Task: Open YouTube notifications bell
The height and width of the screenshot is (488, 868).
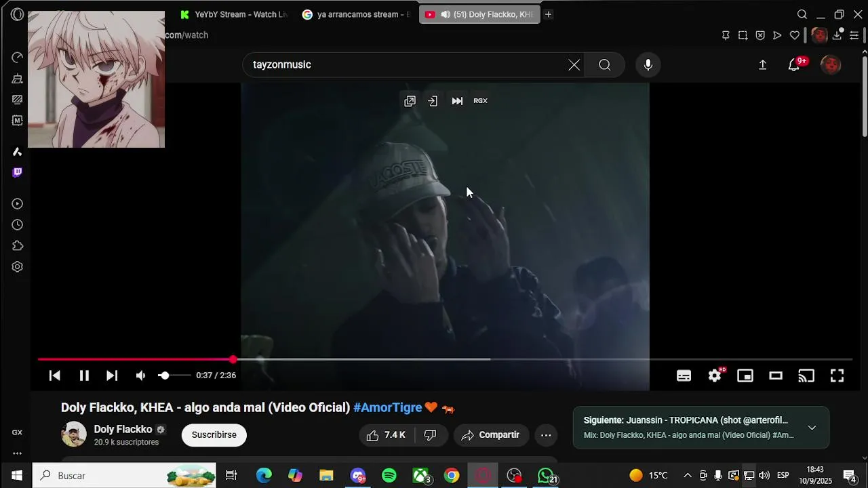Action: tap(794, 64)
